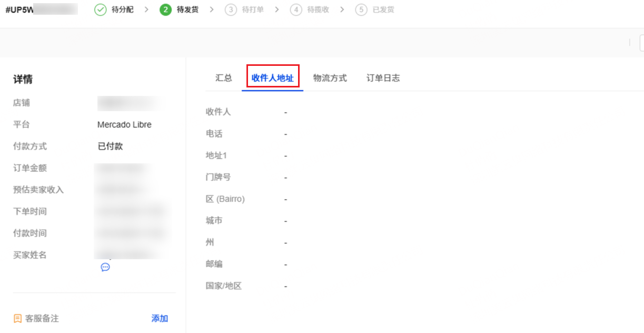Click the 详情 panel heading
The height and width of the screenshot is (333, 644).
[23, 80]
